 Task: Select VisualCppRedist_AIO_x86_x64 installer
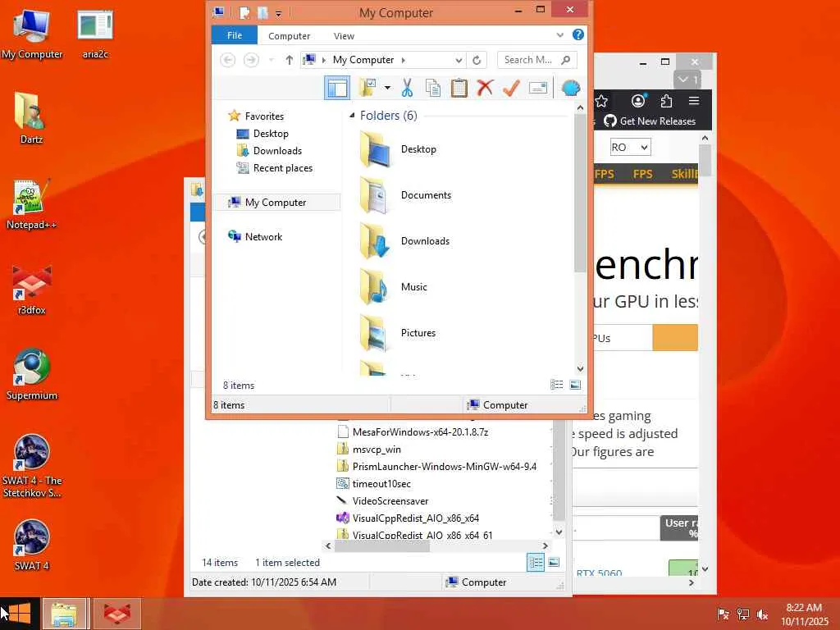(x=416, y=518)
